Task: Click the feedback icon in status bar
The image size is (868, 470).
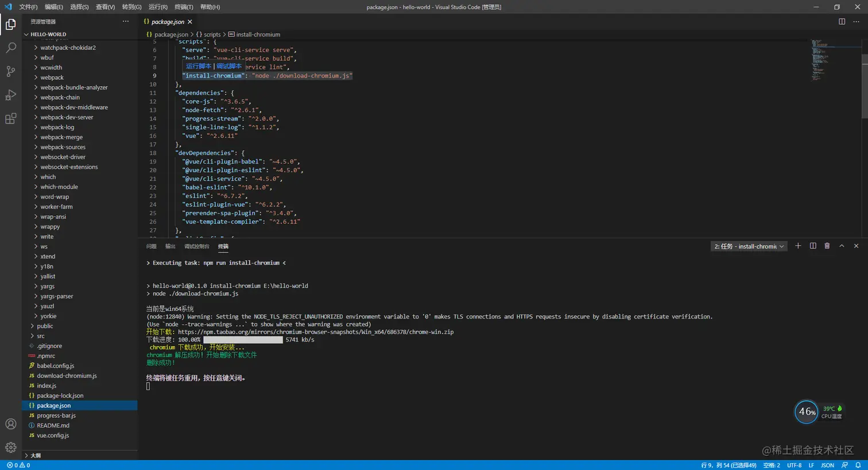Action: pyautogui.click(x=844, y=465)
